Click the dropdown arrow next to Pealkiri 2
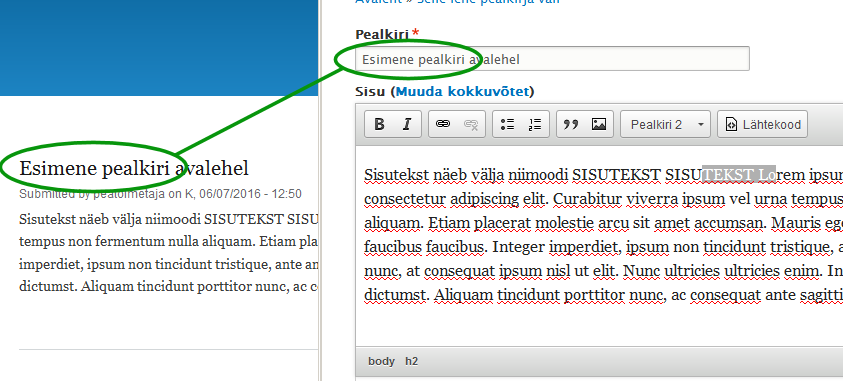This screenshot has height=381, width=843. 701,125
